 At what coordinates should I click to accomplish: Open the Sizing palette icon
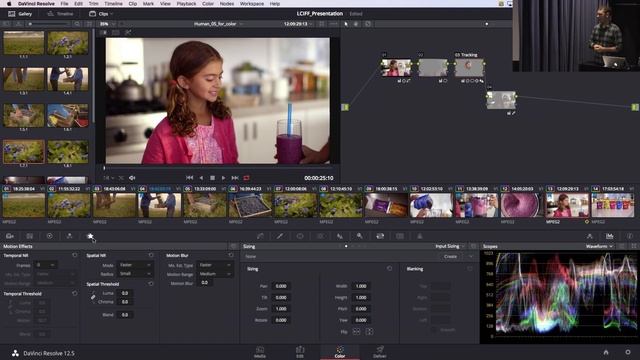tap(380, 236)
